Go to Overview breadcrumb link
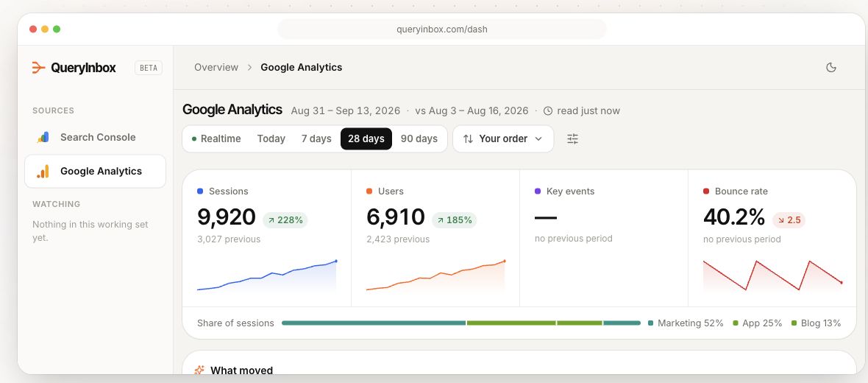The image size is (868, 383). pos(216,68)
